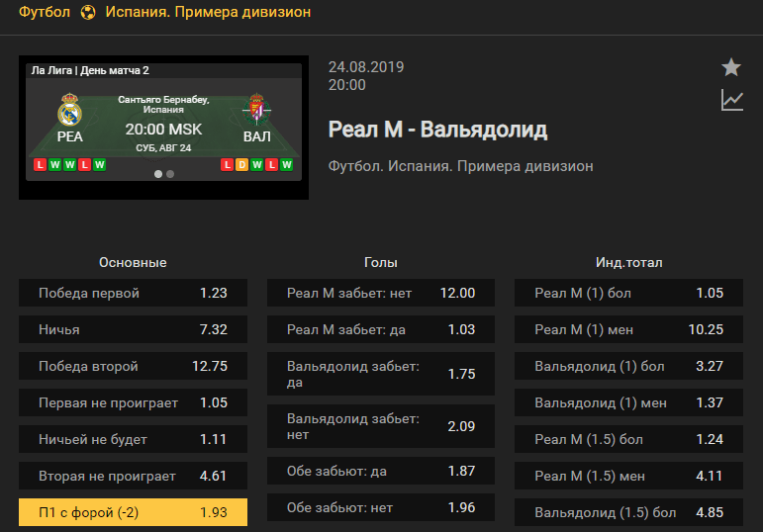
Task: Select Вальядолид (1.5) бол 4.85
Action: pyautogui.click(x=628, y=512)
